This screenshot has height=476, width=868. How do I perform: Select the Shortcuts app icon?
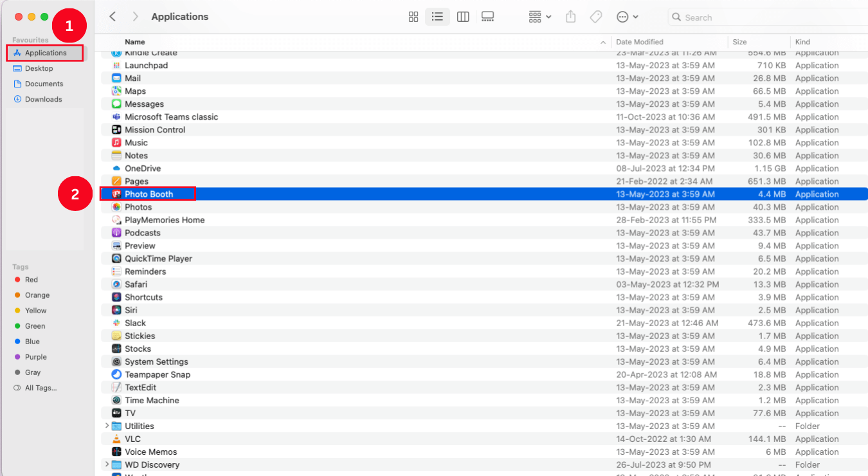click(x=116, y=297)
